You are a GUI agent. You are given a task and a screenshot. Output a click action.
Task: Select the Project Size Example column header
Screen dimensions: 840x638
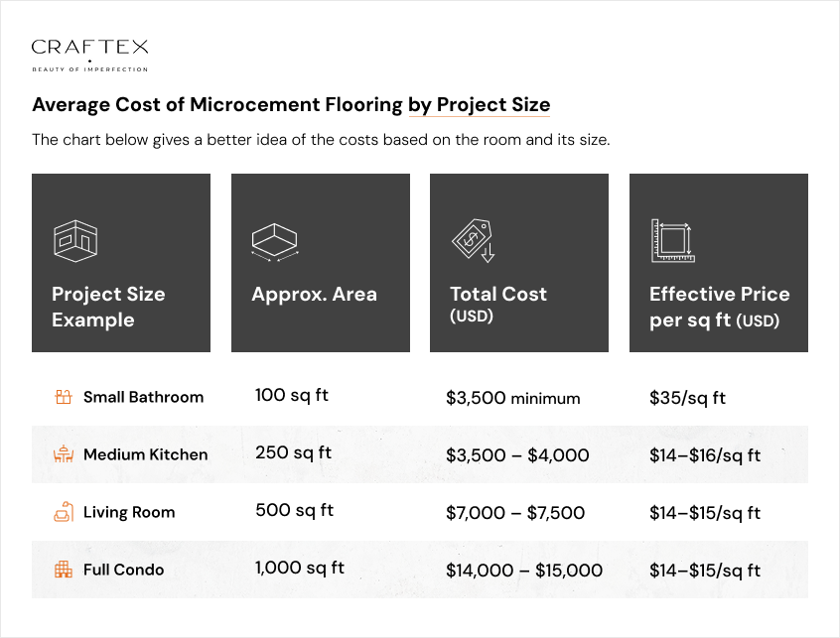tap(109, 307)
